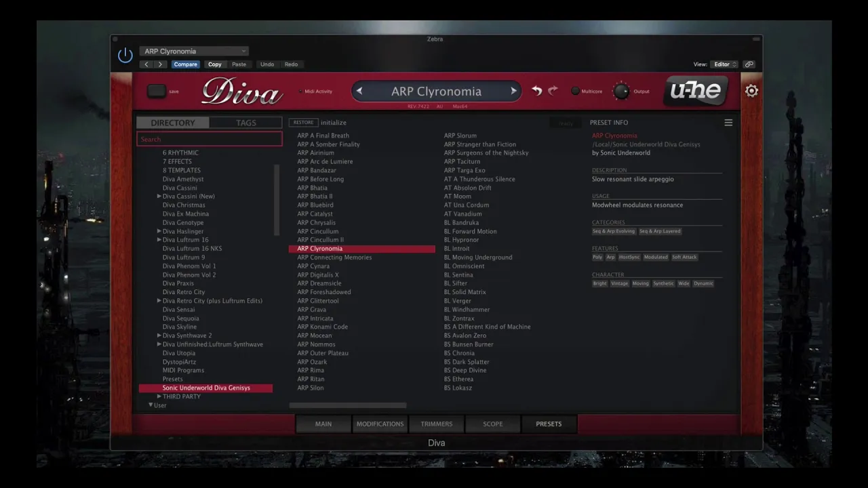Click the Copy button
This screenshot has height=488, width=868.
[215, 64]
